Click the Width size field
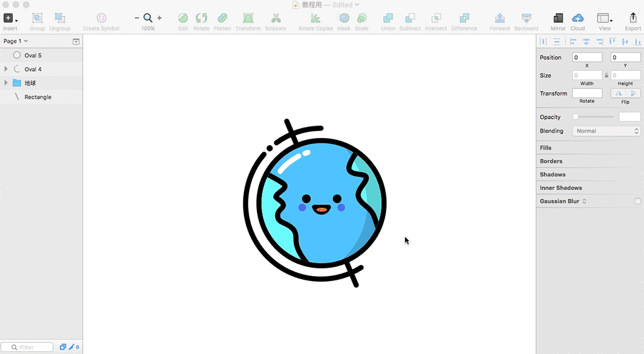Viewport: 644px width, 354px height. [x=587, y=75]
